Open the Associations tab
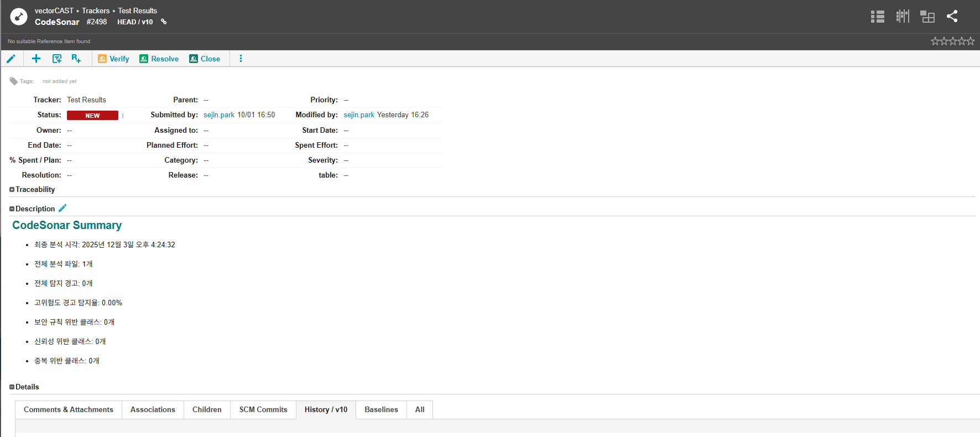The image size is (980, 437). pos(153,410)
